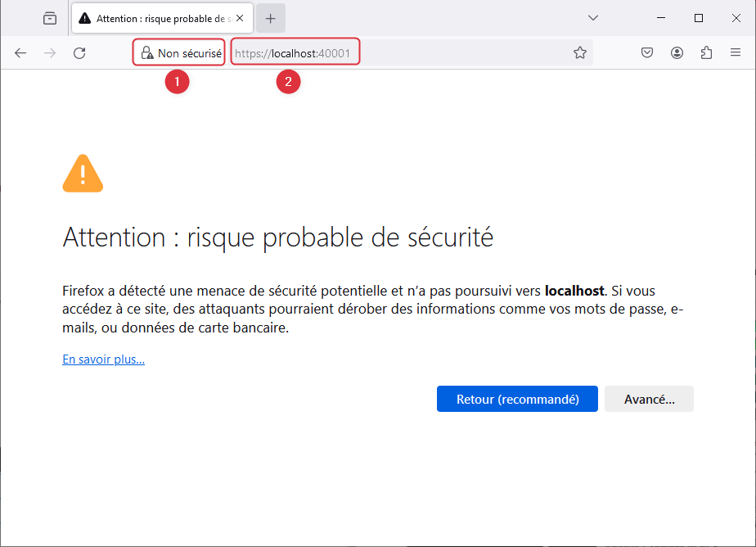756x547 pixels.
Task: Select the tab titled 'Attention : risque probable'
Action: [160, 18]
